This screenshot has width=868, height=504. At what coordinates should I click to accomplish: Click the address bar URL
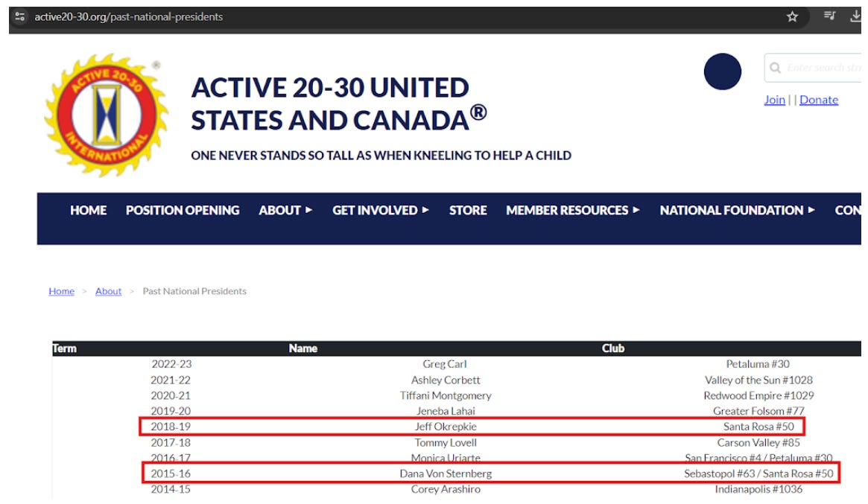(x=128, y=16)
